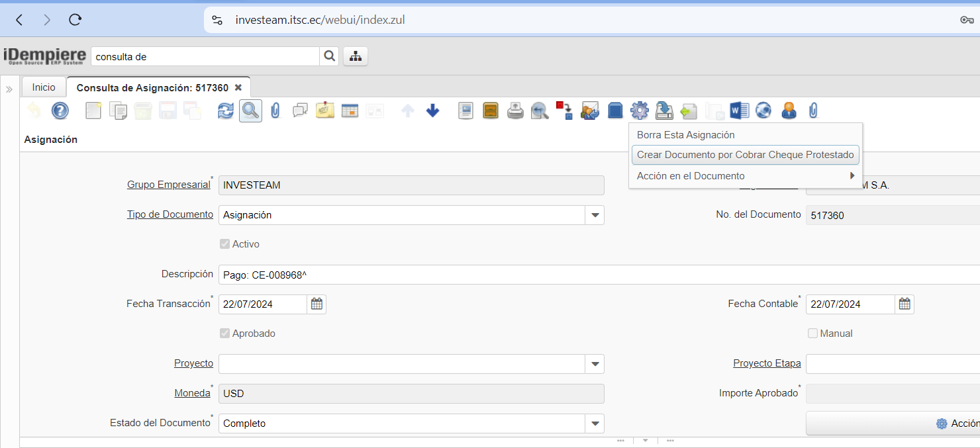The height and width of the screenshot is (448, 980).
Task: Toggle the Activo checkbox
Action: point(224,244)
